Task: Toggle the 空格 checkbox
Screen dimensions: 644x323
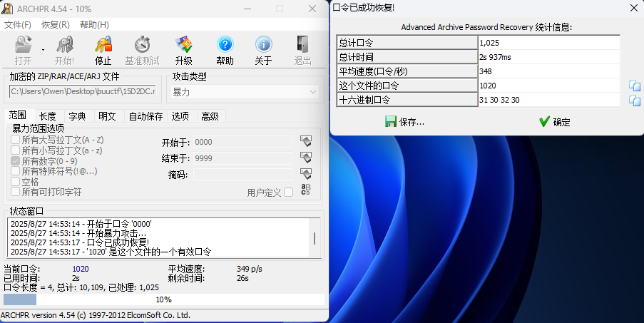Action: tap(15, 181)
